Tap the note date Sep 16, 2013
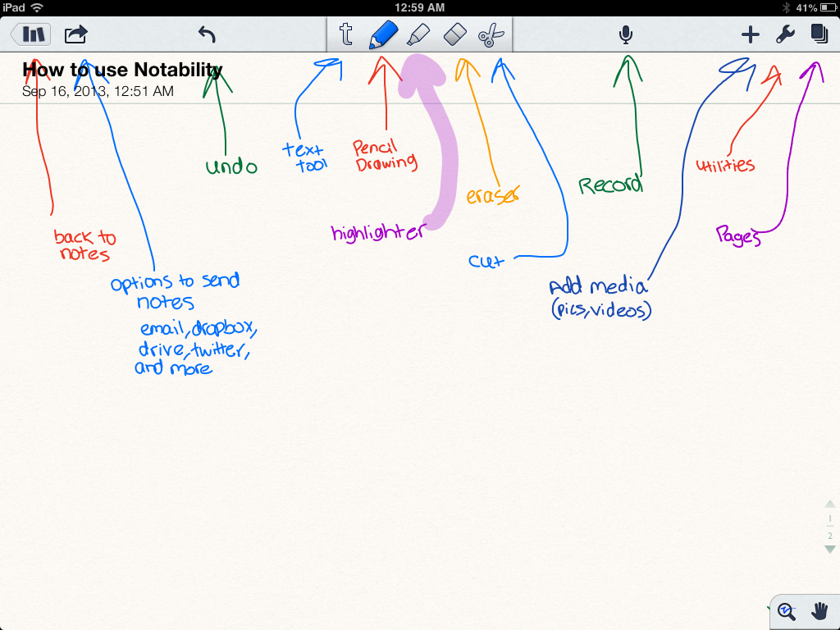The image size is (840, 630). (x=98, y=91)
